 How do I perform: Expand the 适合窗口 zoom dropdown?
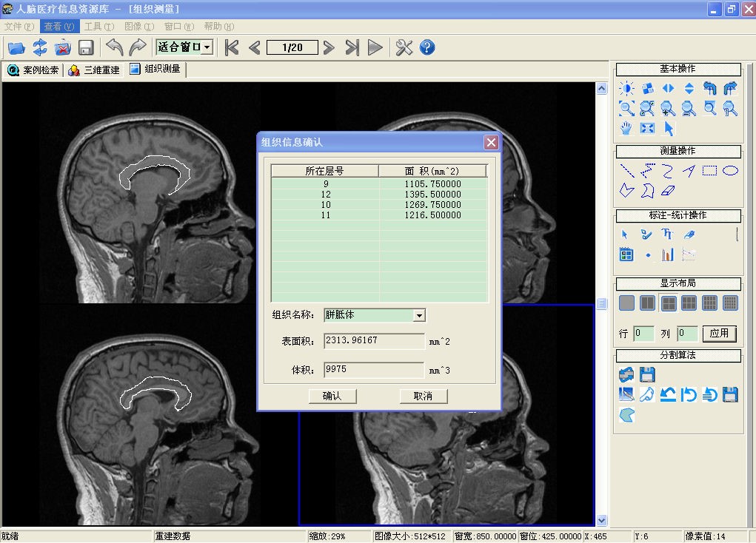[x=207, y=47]
